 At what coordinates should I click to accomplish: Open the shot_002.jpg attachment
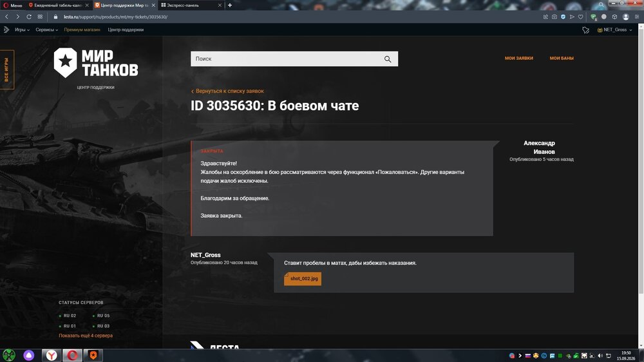pos(303,279)
